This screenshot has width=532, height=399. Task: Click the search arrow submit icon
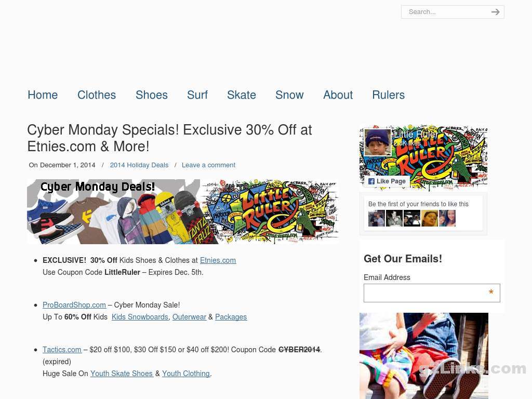coord(495,12)
